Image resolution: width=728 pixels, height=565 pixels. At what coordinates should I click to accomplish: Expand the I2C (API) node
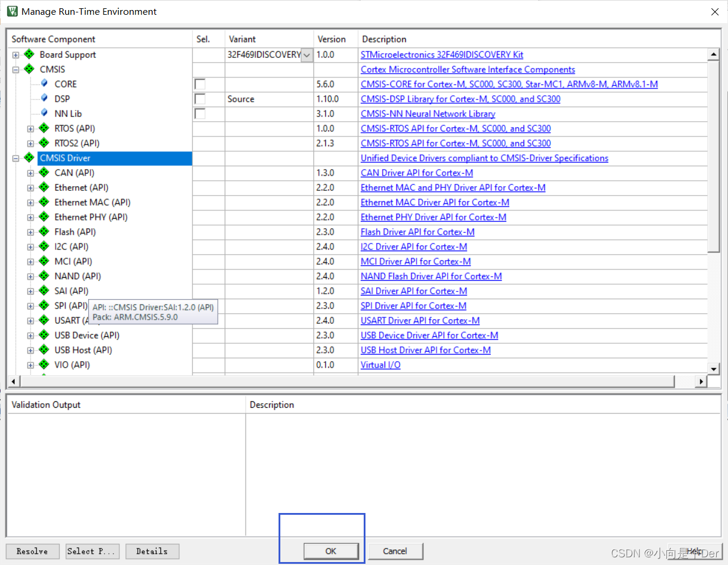pos(31,247)
